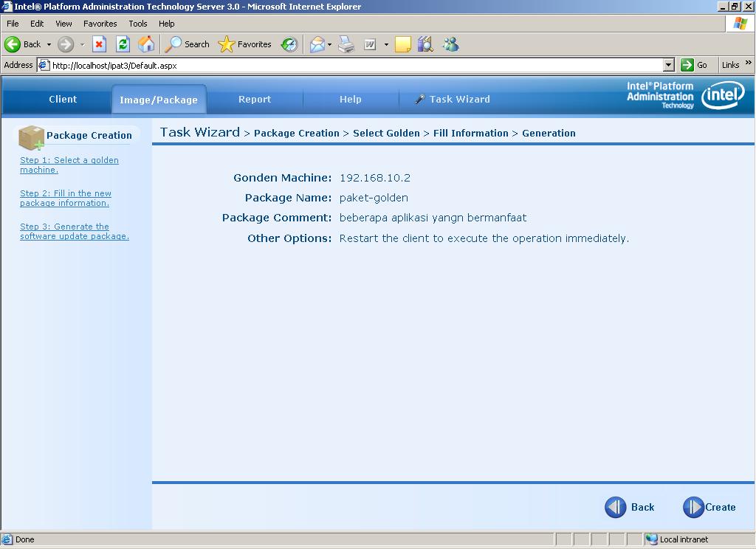Click the Windows flag logo
The width and height of the screenshot is (756, 549).
pos(740,24)
